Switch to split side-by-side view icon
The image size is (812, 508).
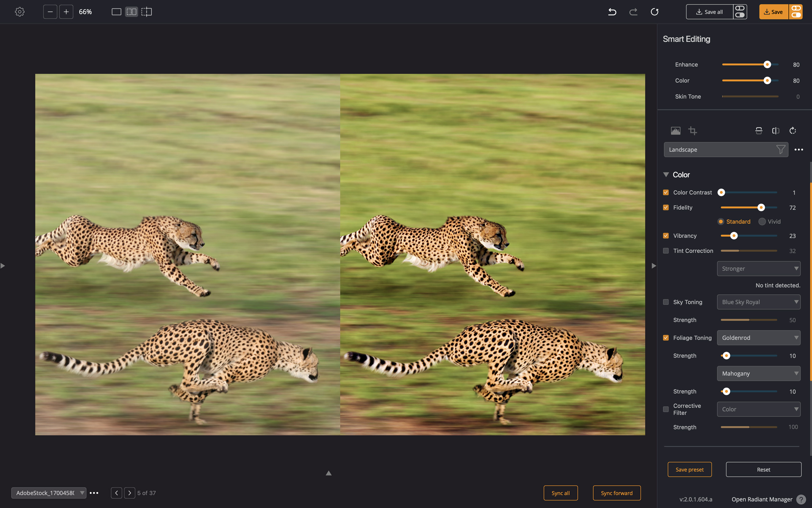click(x=131, y=12)
